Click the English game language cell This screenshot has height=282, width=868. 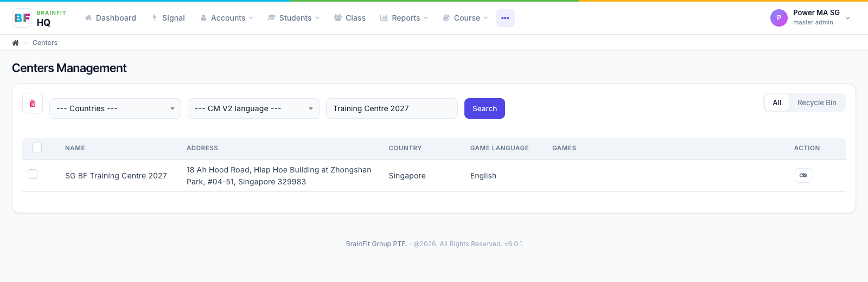click(483, 176)
